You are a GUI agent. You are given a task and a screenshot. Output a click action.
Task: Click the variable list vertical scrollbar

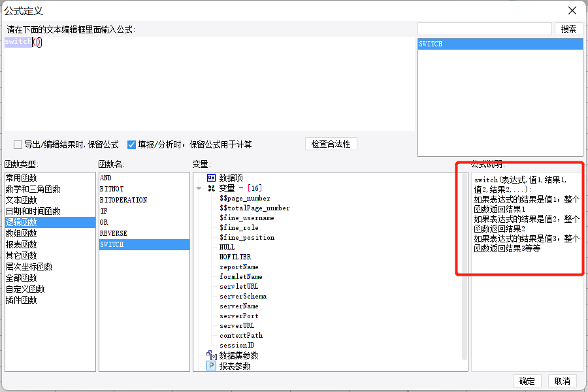(465, 267)
